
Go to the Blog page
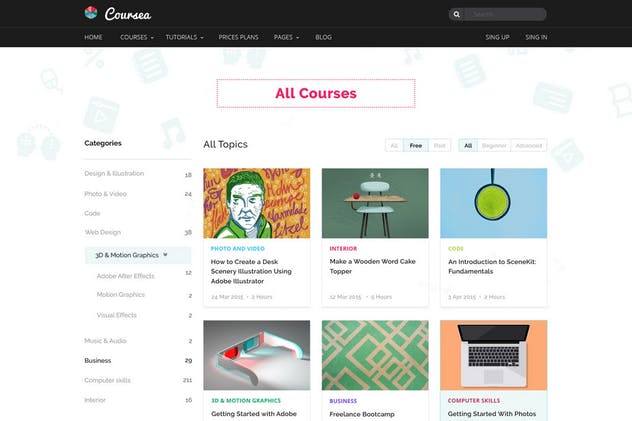pyautogui.click(x=323, y=37)
